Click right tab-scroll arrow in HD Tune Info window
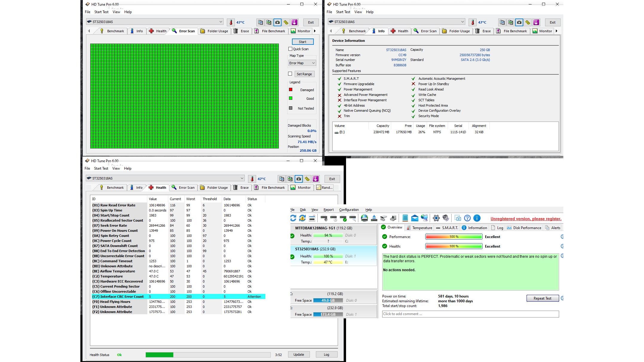The width and height of the screenshot is (644, 362). coord(556,31)
